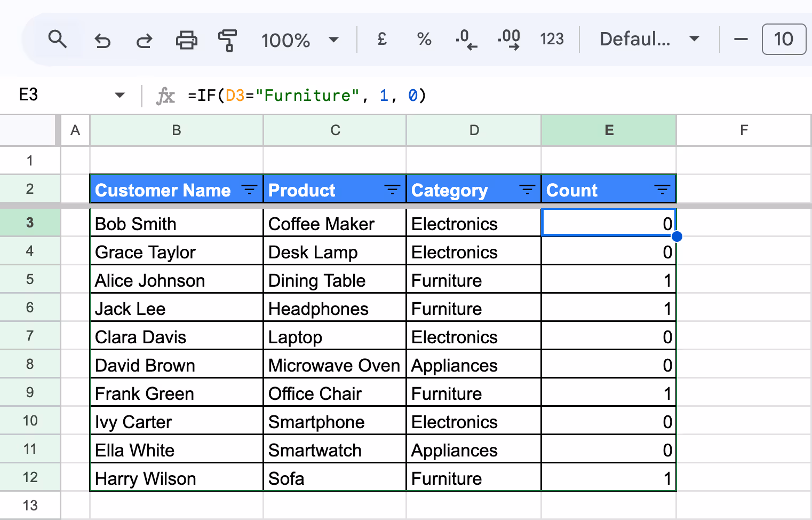Undo the last action
The image size is (812, 520).
(x=102, y=39)
